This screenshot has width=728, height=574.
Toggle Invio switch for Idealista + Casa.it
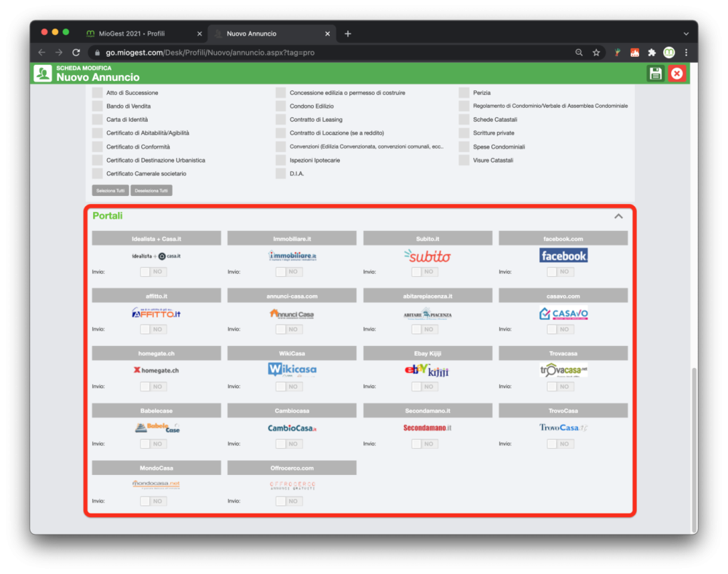pos(153,272)
